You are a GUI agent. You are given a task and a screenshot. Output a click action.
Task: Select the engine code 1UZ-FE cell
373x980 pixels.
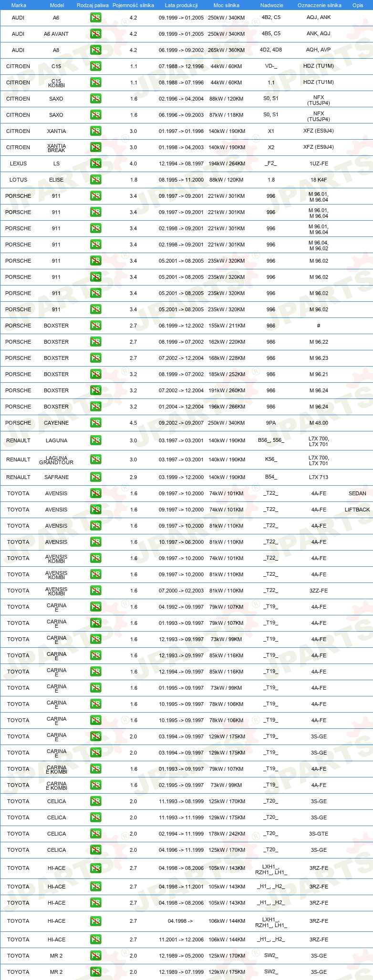coord(319,163)
